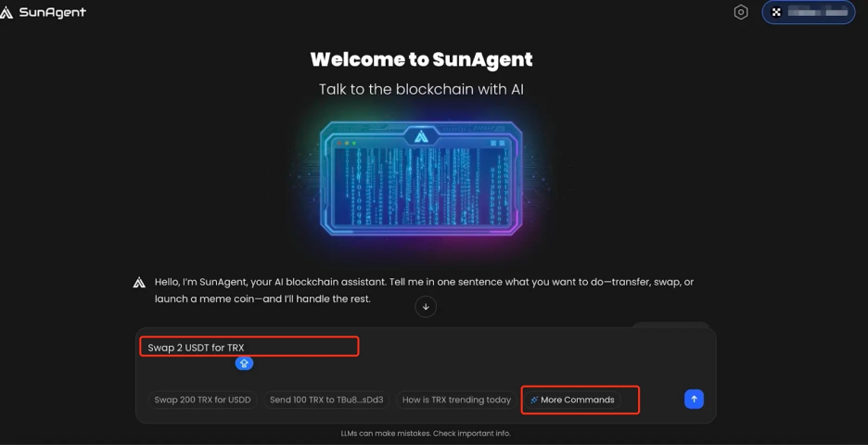868x445 pixels.
Task: Click the glowing terminal illustration
Action: (x=421, y=176)
